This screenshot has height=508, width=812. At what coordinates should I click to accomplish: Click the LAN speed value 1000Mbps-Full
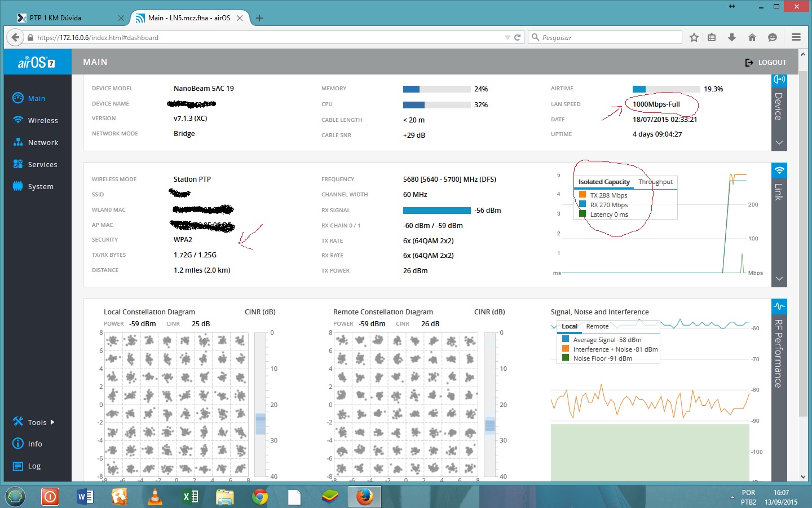[x=656, y=104]
